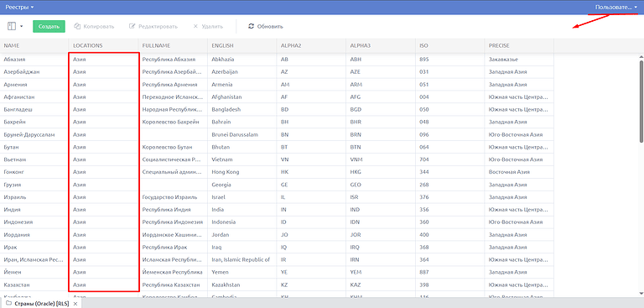
Task: Select the Абхазия row name
Action: 34,60
